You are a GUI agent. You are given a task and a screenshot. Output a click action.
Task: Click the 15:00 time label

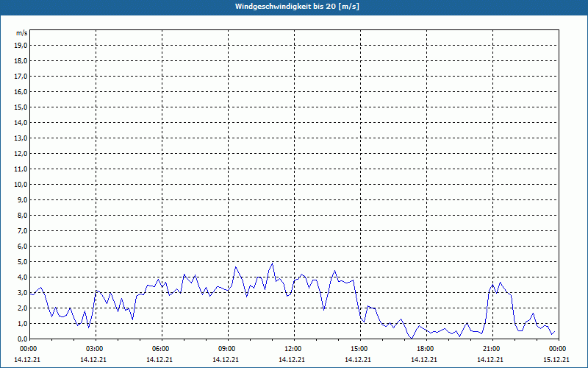(x=359, y=349)
